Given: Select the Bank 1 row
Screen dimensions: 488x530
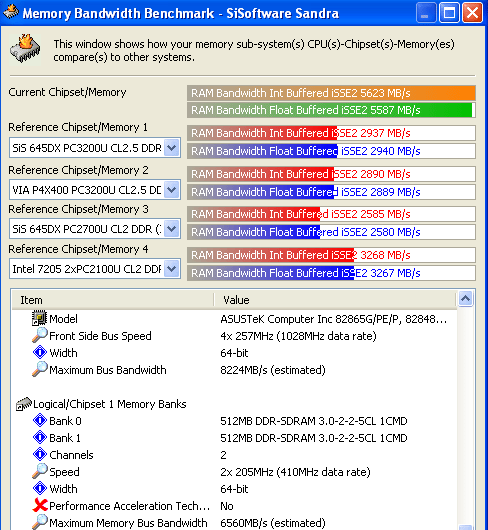Looking at the screenshot, I should (234, 438).
